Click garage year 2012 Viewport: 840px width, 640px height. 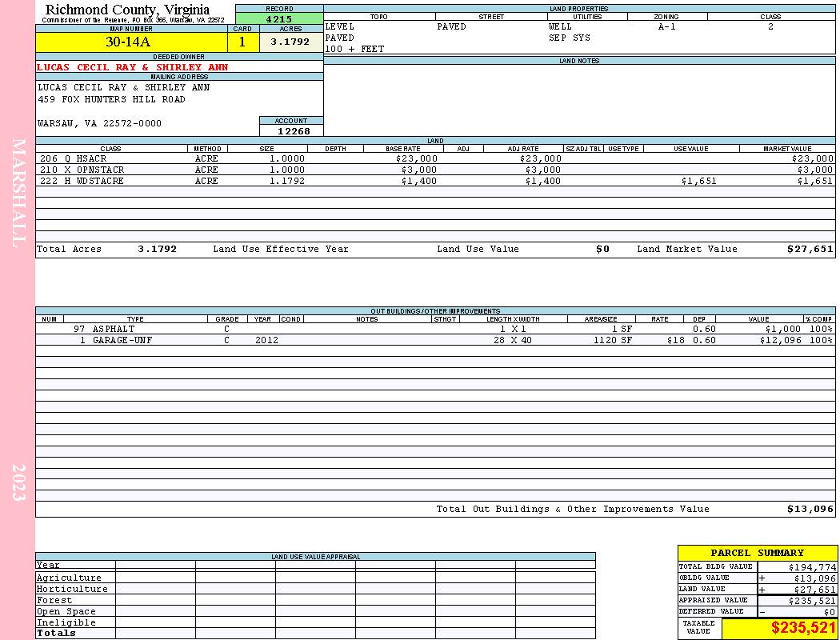click(x=266, y=340)
